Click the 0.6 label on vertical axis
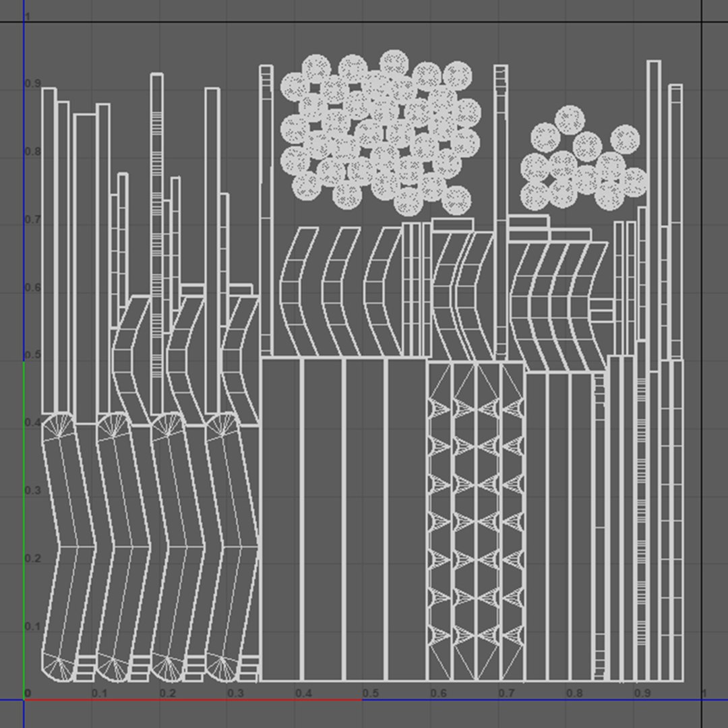 [32, 287]
